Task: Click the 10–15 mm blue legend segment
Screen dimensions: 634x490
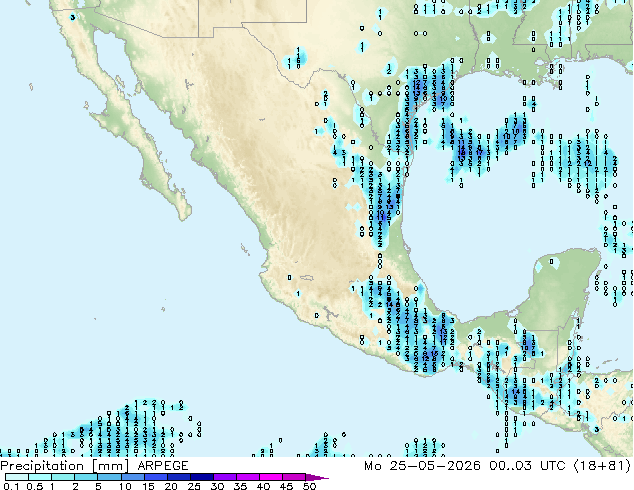Action: [x=133, y=477]
